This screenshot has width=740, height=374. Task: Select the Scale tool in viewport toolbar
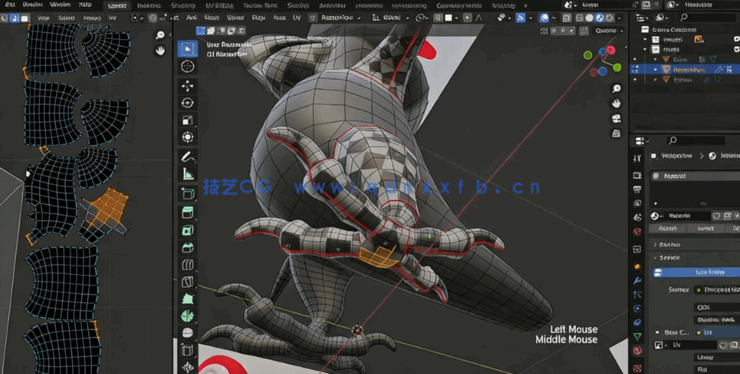[x=188, y=120]
